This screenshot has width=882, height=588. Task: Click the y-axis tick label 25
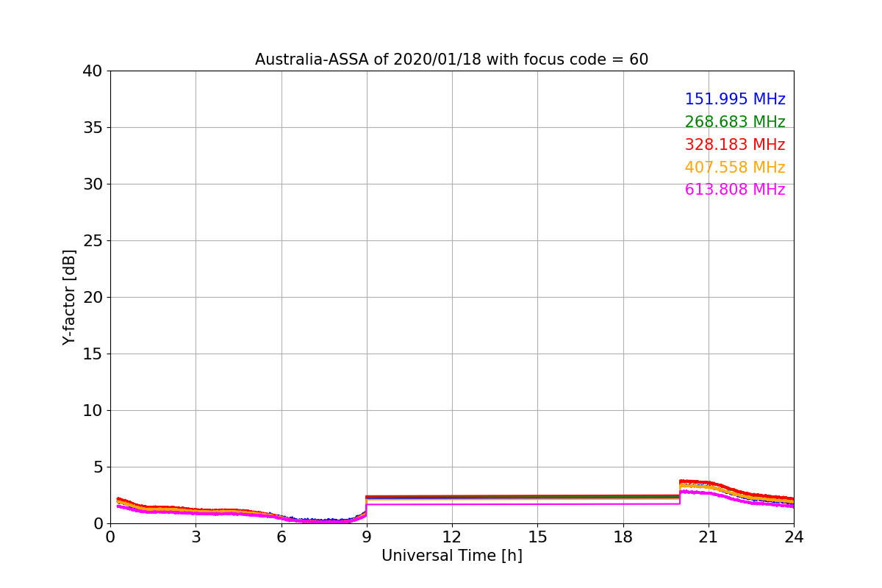pos(93,241)
